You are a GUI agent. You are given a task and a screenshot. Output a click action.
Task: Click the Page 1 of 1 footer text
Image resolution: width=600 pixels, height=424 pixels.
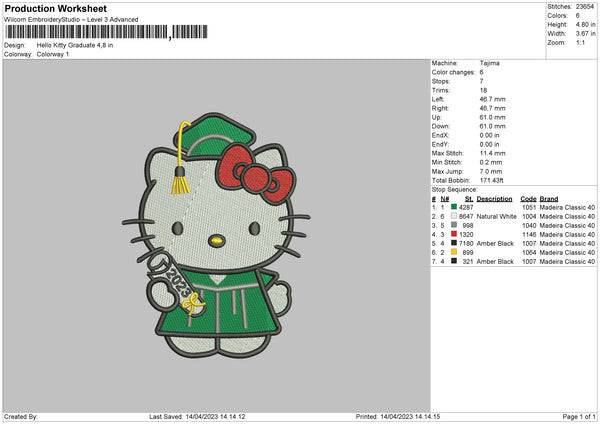coord(574,417)
